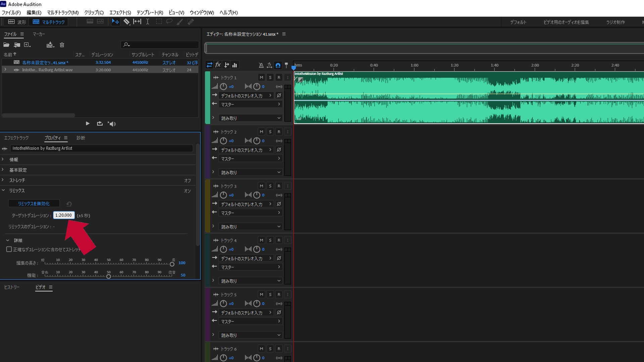Delete selected file with trash icon
This screenshot has height=362, width=644.
pyautogui.click(x=62, y=45)
